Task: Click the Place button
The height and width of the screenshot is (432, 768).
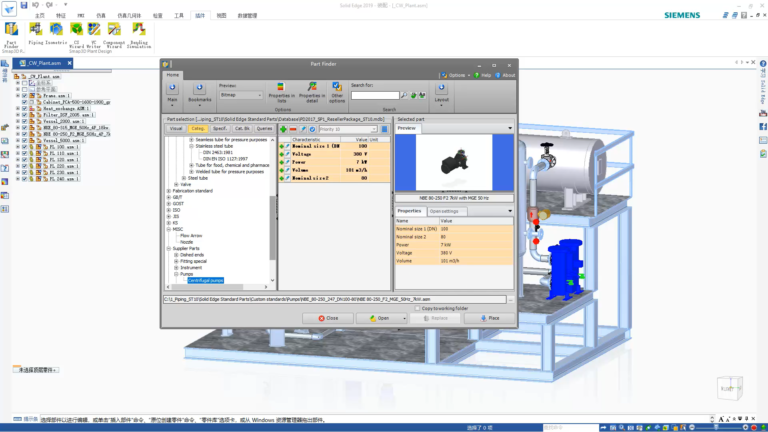Action: point(490,318)
